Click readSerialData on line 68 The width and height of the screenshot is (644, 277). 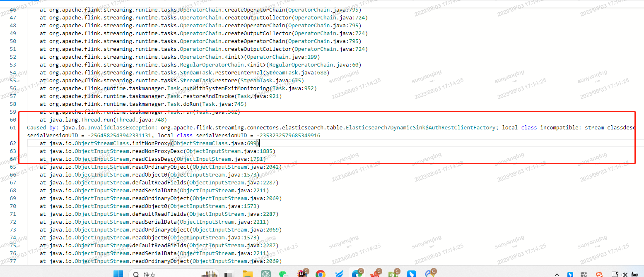(154, 191)
